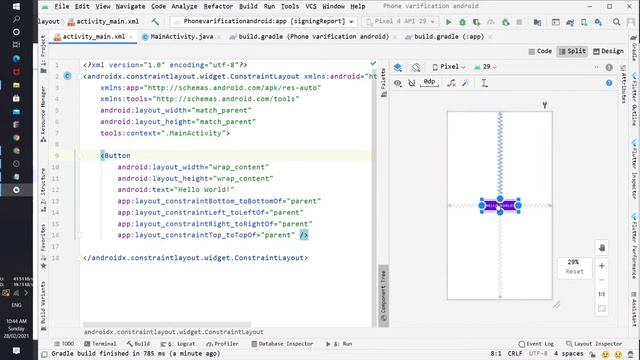Click the Stop run square icon
This screenshot has height=360, width=640.
(x=519, y=22)
